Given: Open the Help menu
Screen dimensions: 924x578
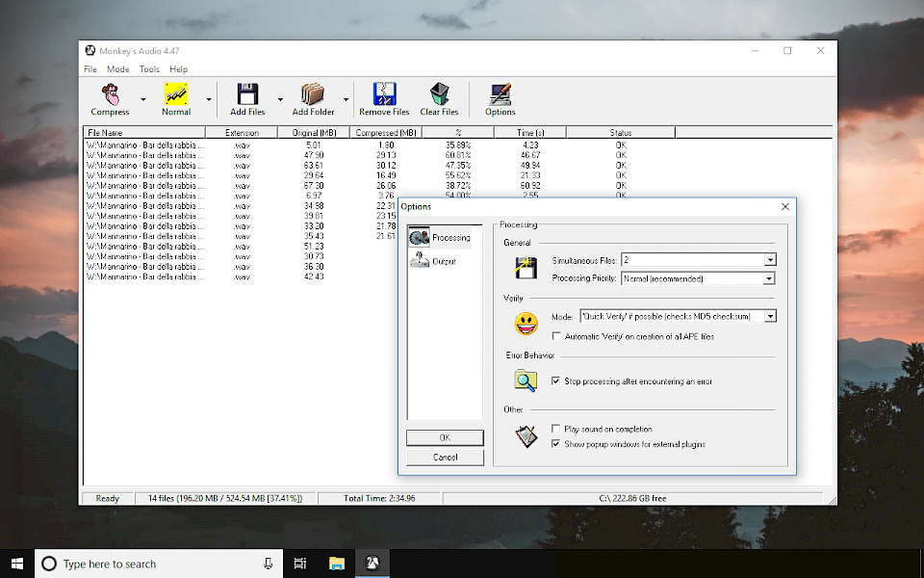Looking at the screenshot, I should pyautogui.click(x=179, y=69).
